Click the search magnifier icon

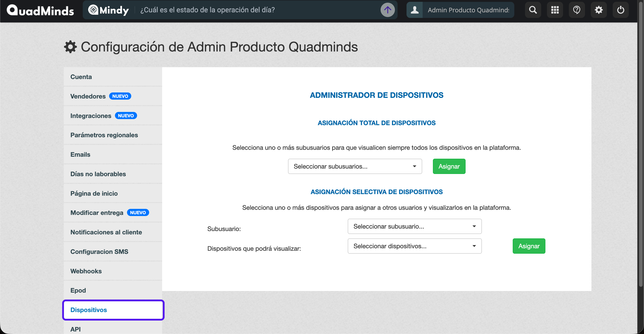(533, 10)
